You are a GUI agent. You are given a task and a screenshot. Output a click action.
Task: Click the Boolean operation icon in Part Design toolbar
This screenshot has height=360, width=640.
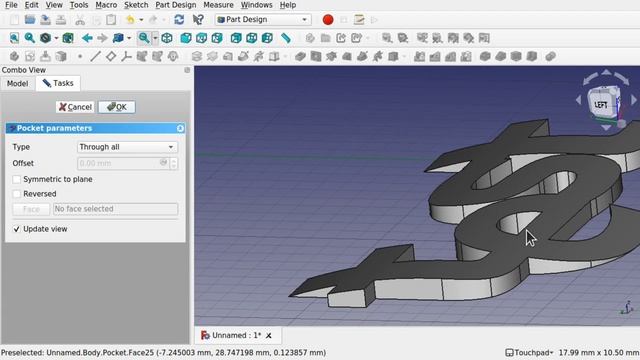(x=550, y=56)
